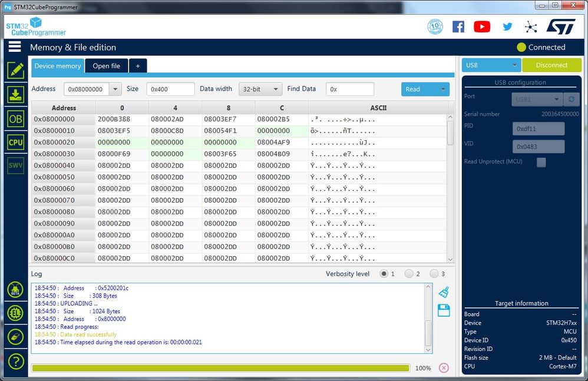Open the ST community network icon
588x381 pixels.
531,26
